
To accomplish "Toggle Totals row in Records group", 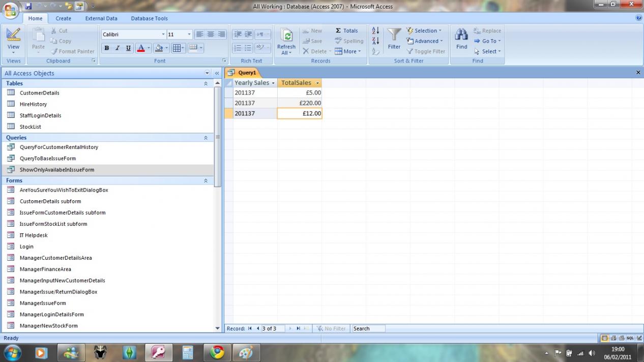I will click(x=346, y=31).
